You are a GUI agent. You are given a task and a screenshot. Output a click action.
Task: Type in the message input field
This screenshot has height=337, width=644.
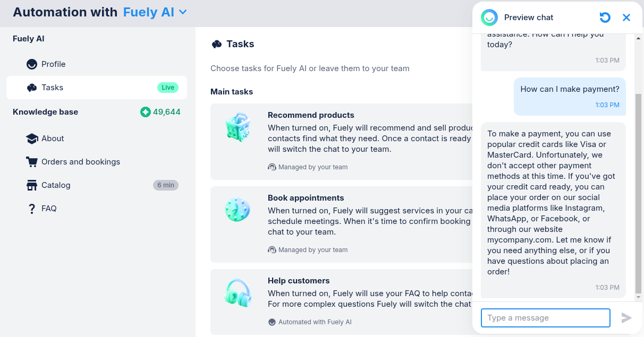[545, 318]
